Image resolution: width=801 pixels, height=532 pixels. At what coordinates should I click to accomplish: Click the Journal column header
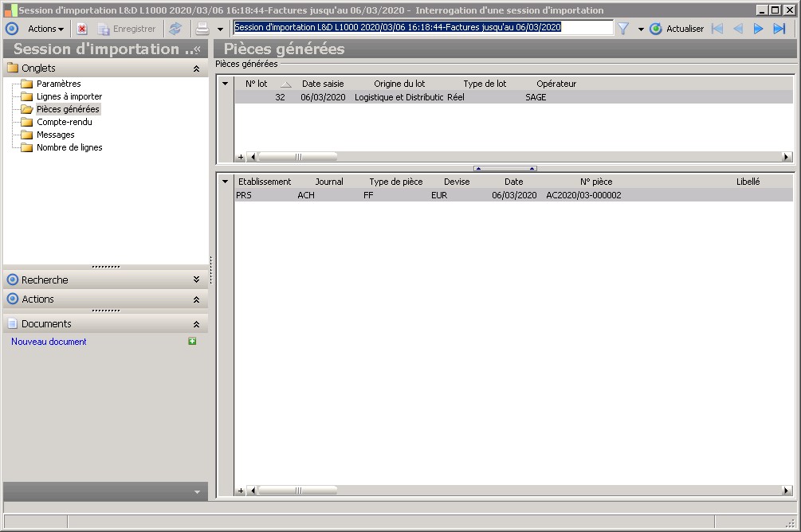pos(329,182)
